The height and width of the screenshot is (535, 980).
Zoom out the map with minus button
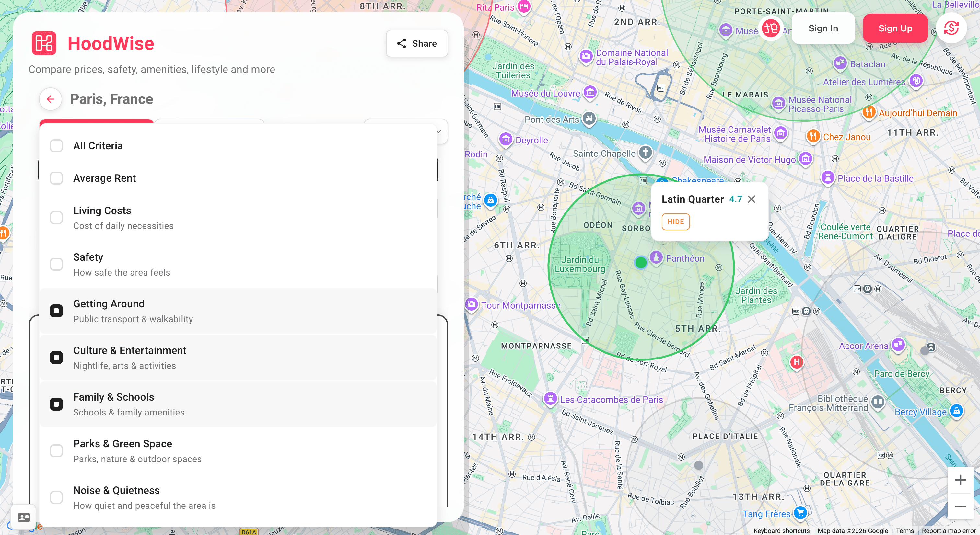[960, 507]
